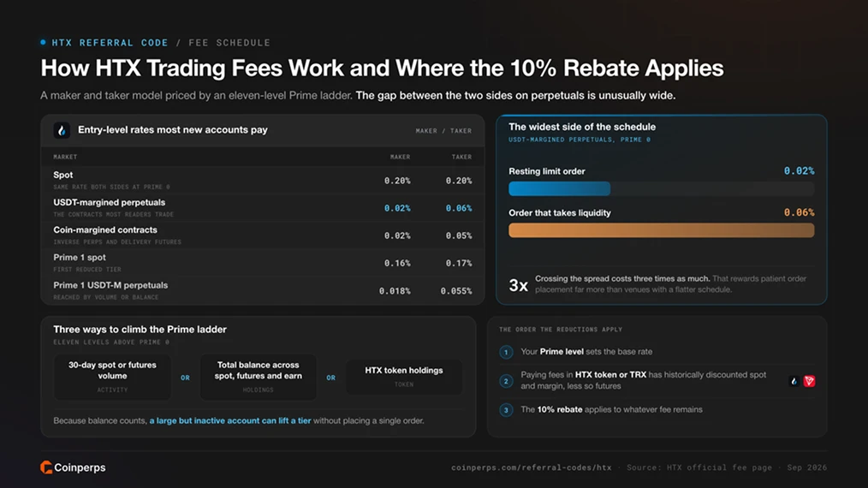Click 'Entry-level rates most new accounts pay' title

coord(173,130)
